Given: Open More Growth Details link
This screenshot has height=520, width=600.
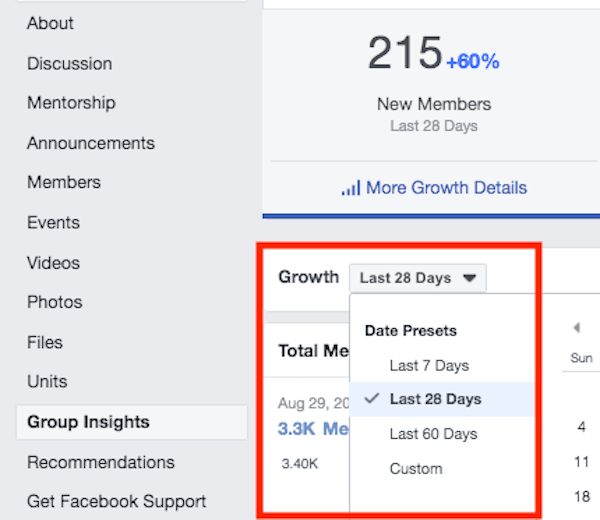Looking at the screenshot, I should click(x=445, y=188).
